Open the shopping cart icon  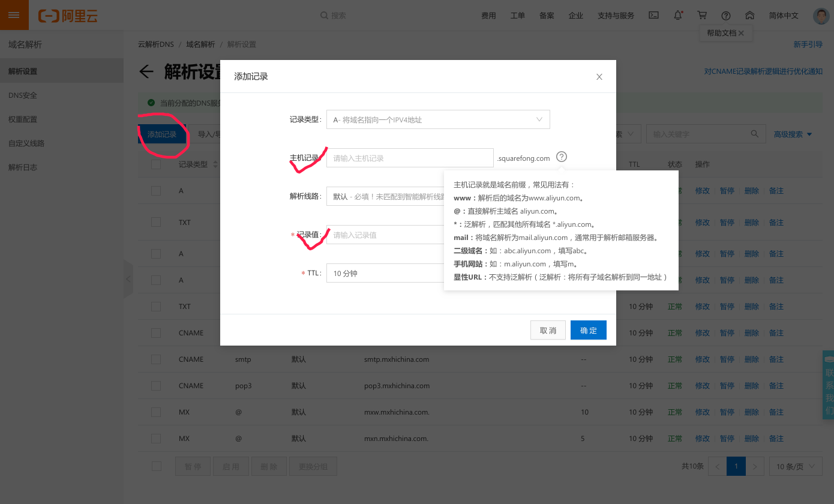[702, 16]
